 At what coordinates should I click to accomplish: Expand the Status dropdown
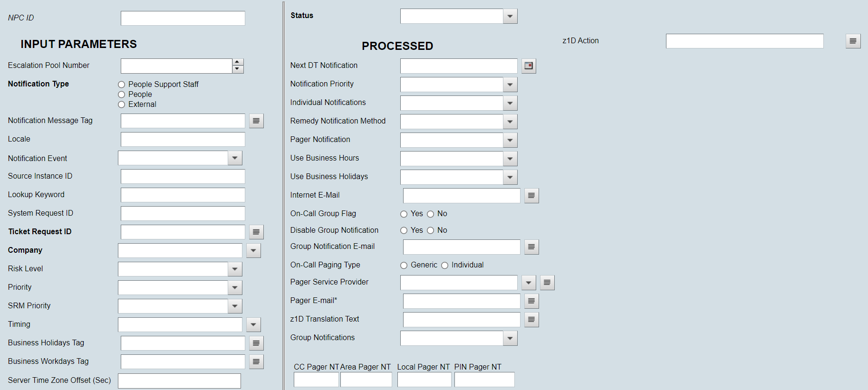(x=510, y=17)
